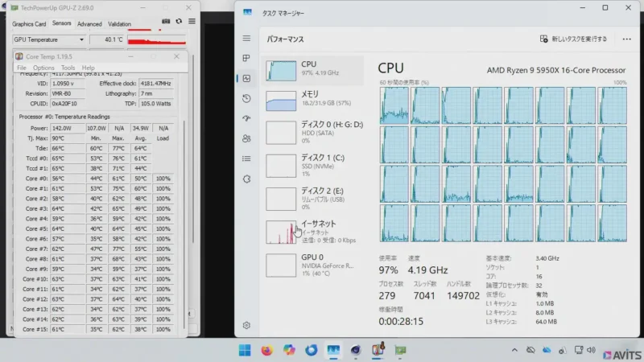Screen dimensions: 644x362
Task: Open OneDrive cloud tray icon
Action: point(547,350)
